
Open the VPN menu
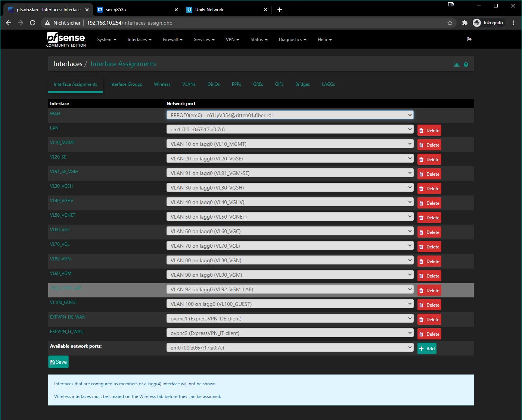tap(233, 40)
